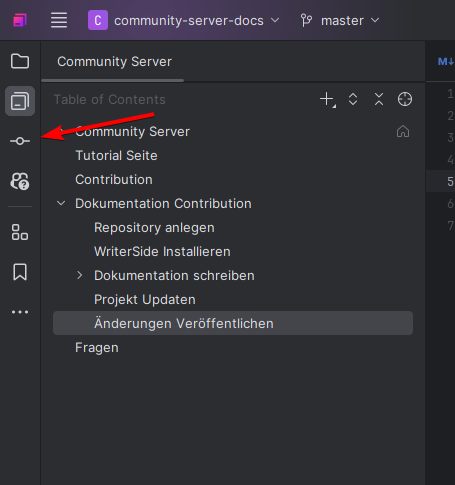Open the hamburger main menu
The width and height of the screenshot is (455, 485).
59,20
